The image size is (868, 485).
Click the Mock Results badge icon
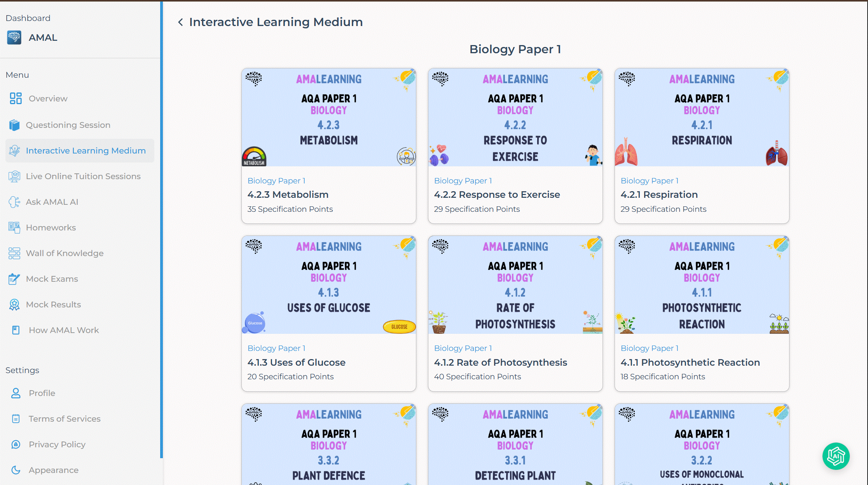(14, 305)
